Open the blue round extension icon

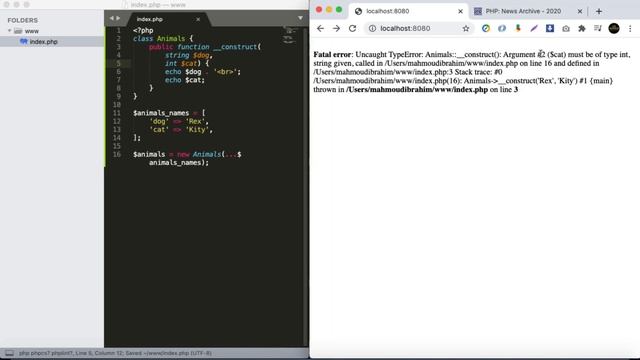(502, 28)
